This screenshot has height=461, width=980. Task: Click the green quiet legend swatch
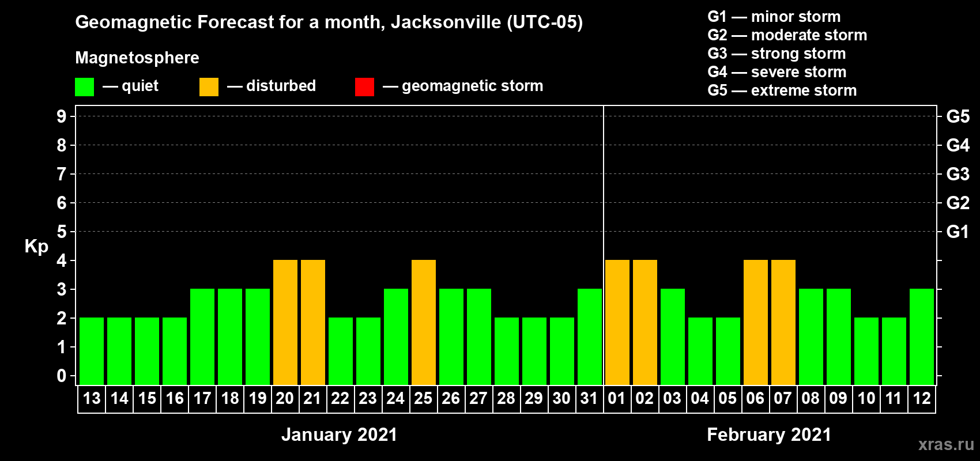click(x=84, y=87)
